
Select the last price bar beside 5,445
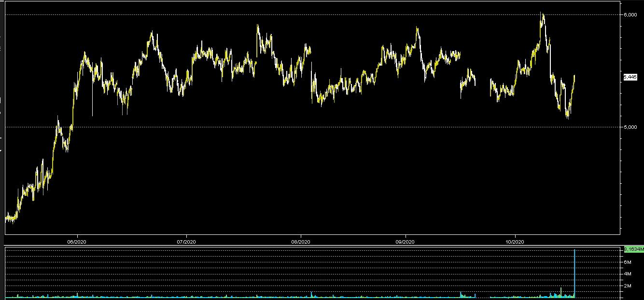(574, 77)
